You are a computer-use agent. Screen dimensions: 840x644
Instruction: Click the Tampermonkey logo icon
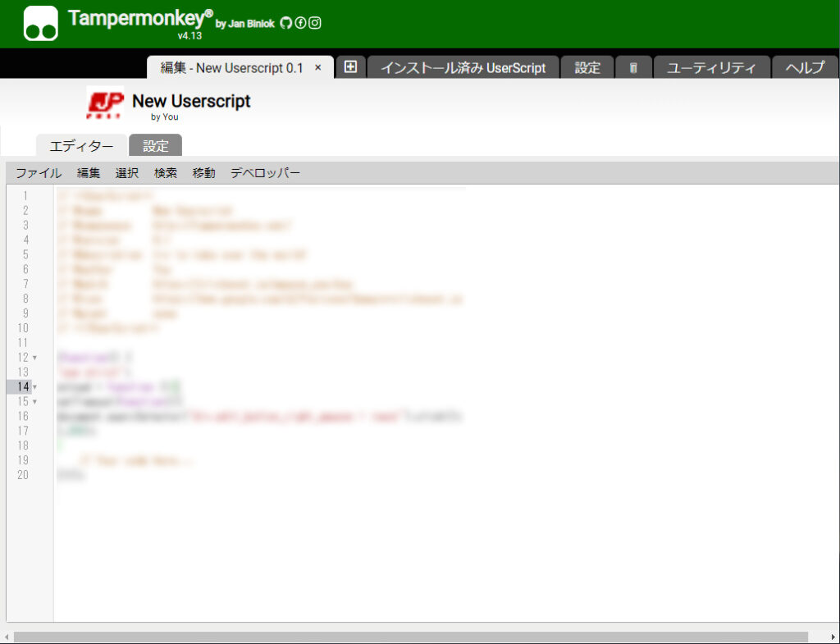point(41,24)
